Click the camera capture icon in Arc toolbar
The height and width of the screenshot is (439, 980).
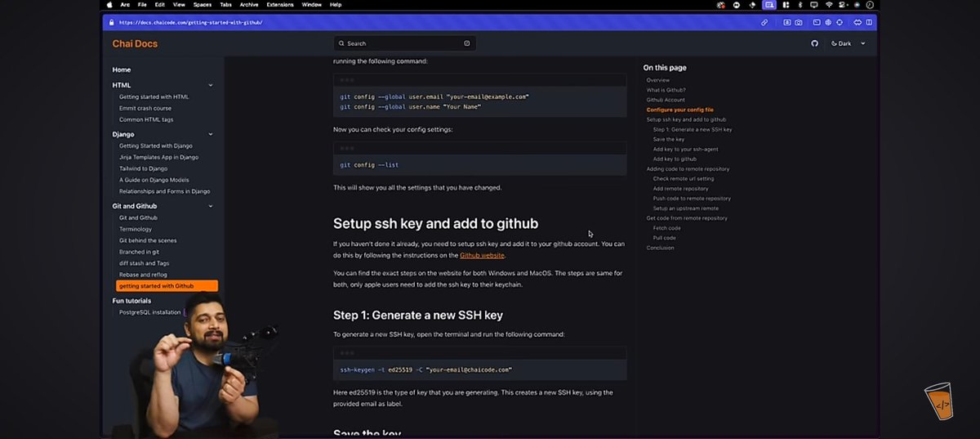(x=798, y=22)
